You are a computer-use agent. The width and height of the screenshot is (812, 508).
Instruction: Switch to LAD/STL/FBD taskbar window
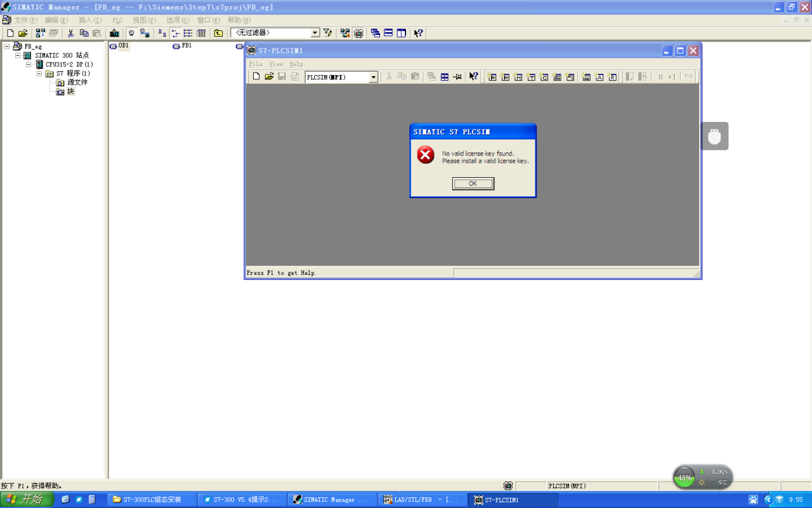click(422, 500)
